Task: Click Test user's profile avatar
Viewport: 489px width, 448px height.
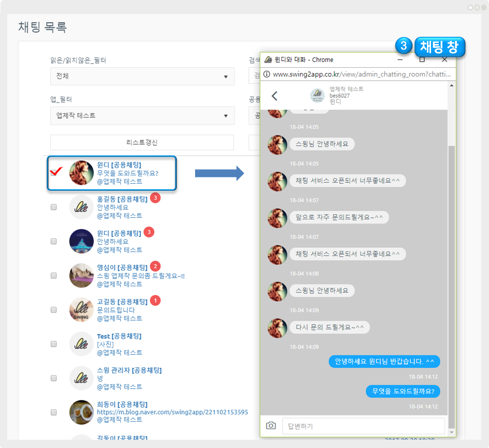Action: 81,344
